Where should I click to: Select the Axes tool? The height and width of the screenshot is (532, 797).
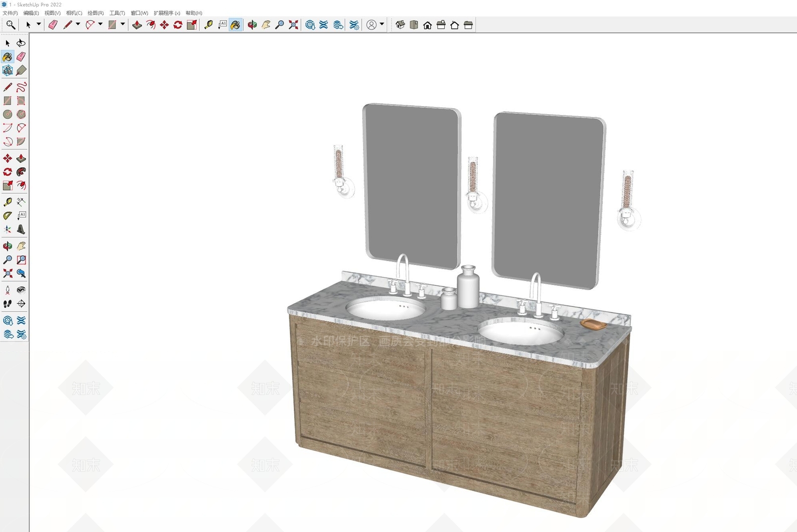tap(7, 229)
